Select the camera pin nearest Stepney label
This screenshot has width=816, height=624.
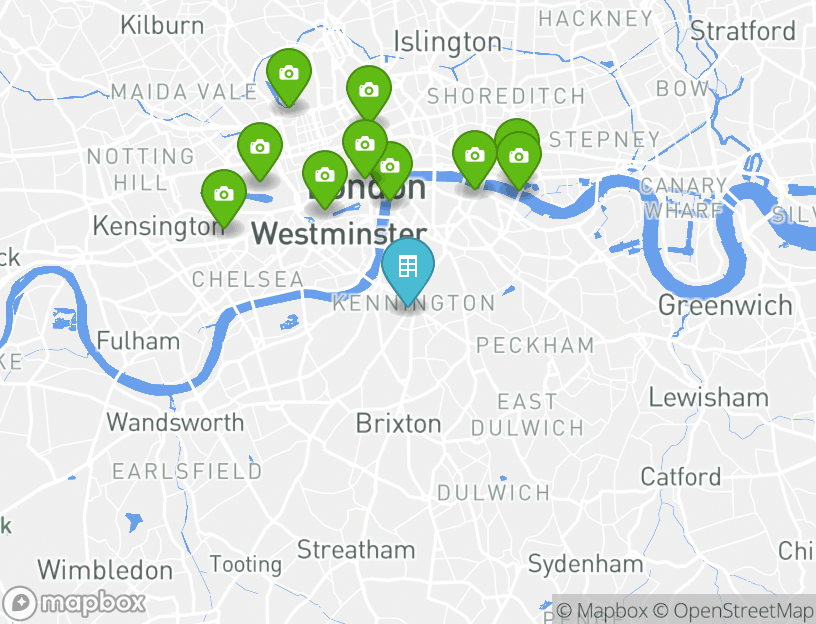[x=519, y=159]
